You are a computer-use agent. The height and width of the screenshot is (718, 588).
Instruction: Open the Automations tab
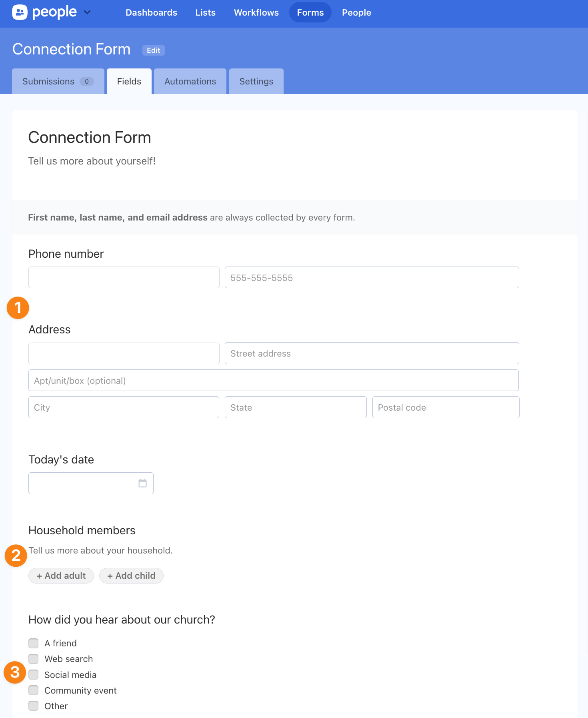point(190,81)
